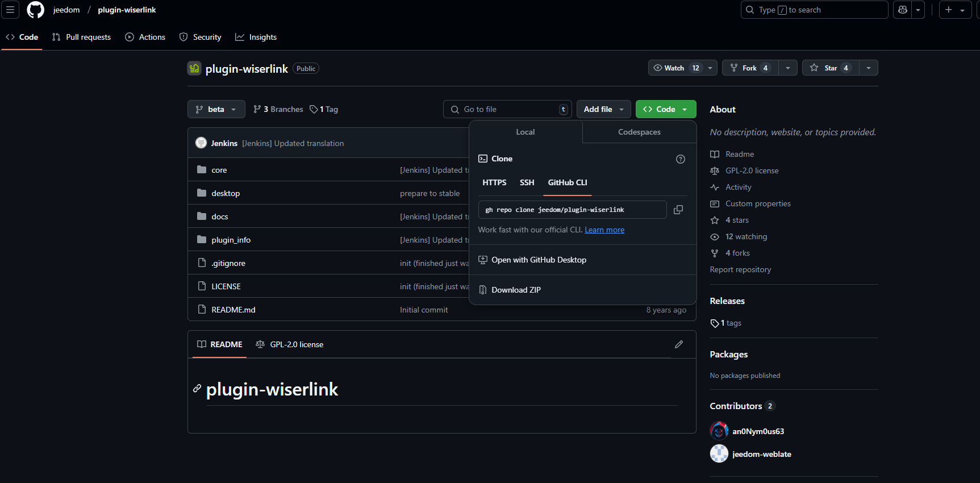Viewport: 980px width, 483px height.
Task: Open Custom properties in About
Action: [758, 203]
